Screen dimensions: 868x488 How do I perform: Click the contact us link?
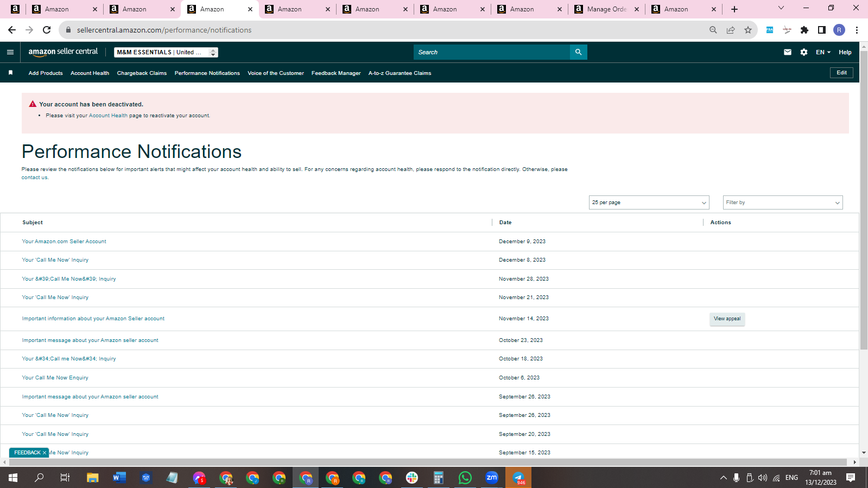(35, 178)
